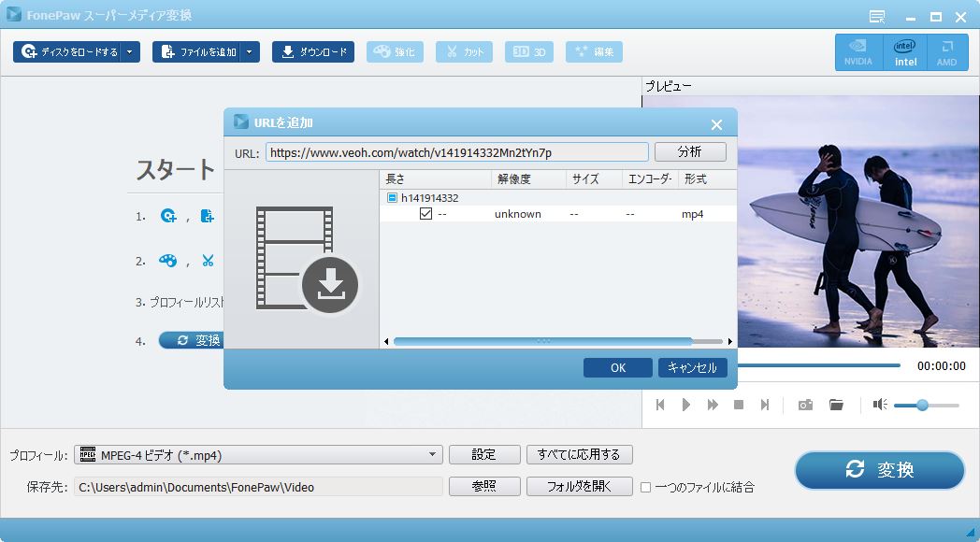980x542 pixels.
Task: Mute with the speaker icon
Action: 880,405
